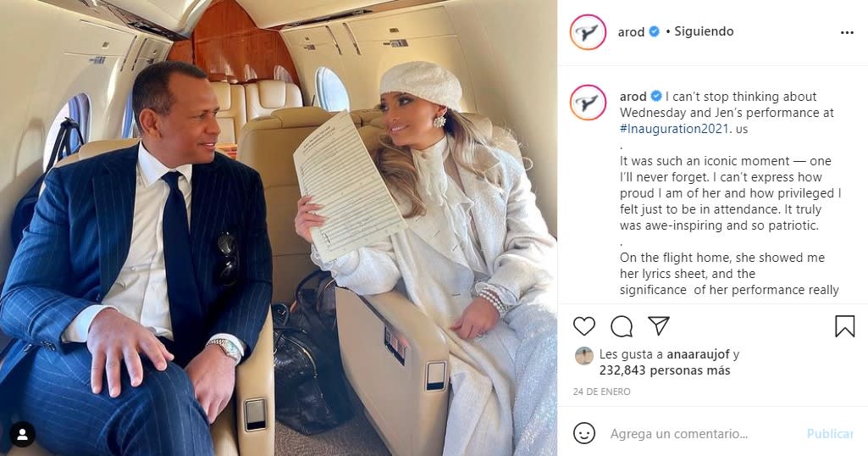Click verified badge next to header arod
This screenshot has width=868, height=456.
click(654, 31)
